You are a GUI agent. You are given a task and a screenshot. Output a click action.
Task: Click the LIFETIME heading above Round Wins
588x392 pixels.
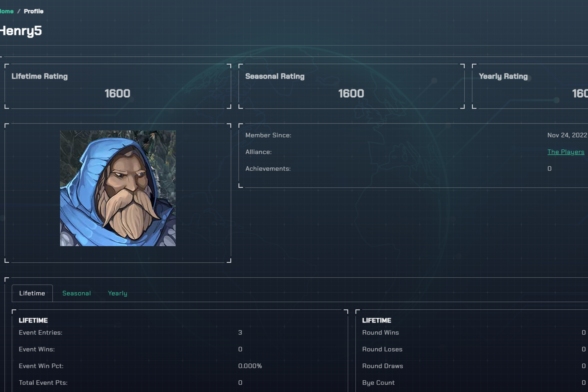pos(377,320)
